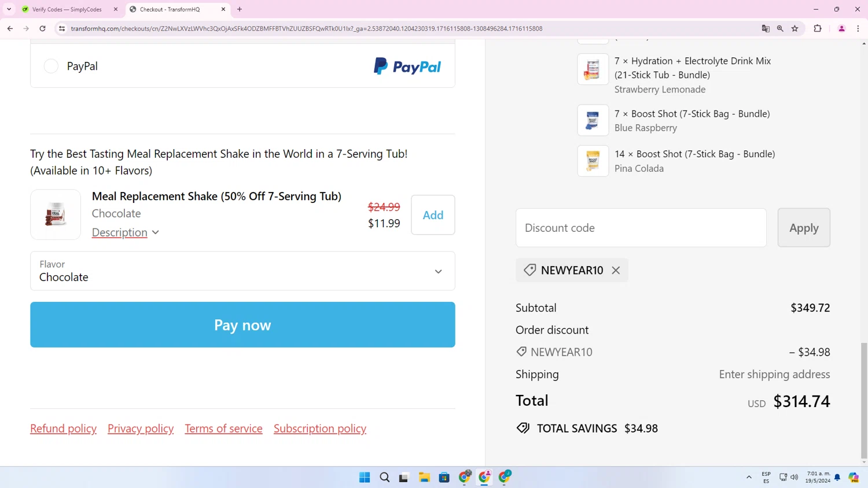Go forward in browser history
This screenshot has height=488, width=868.
[26, 28]
